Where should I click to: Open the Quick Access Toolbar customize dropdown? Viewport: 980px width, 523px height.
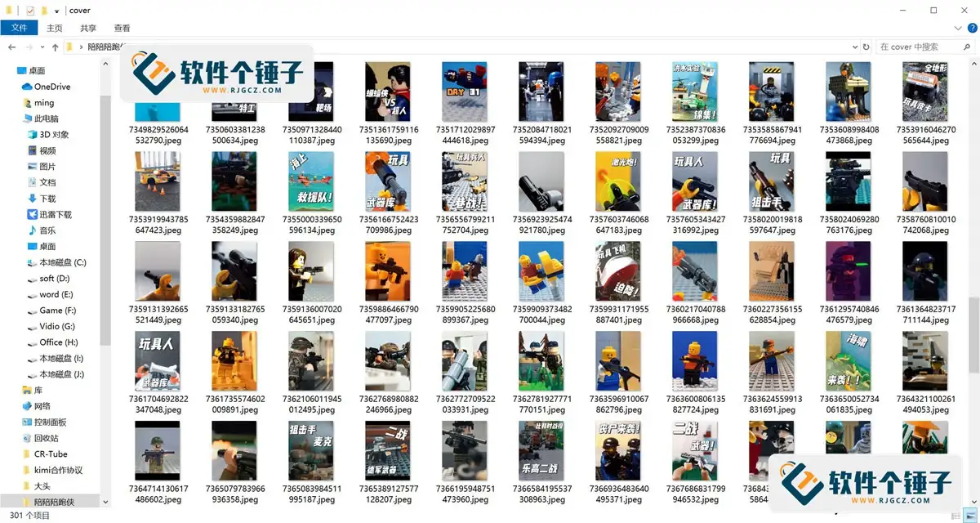pyautogui.click(x=56, y=11)
